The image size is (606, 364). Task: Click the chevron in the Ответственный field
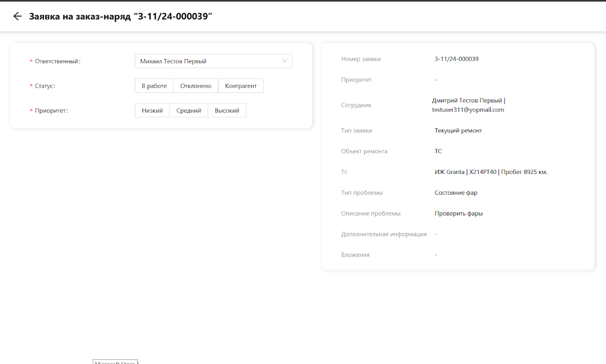284,61
